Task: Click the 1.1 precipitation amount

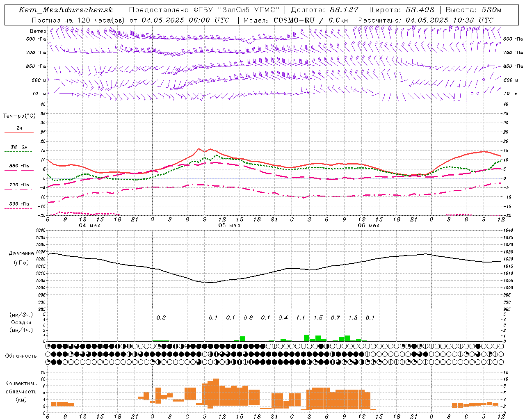Action: [x=301, y=317]
